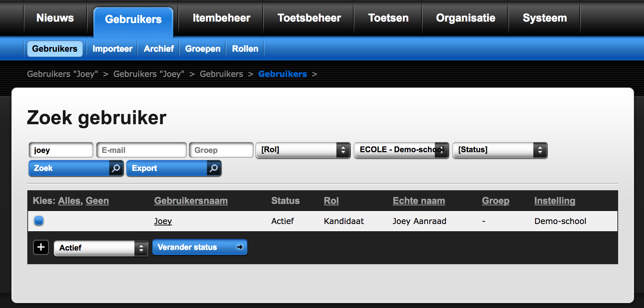Deselect all users via Geen link

pyautogui.click(x=97, y=201)
